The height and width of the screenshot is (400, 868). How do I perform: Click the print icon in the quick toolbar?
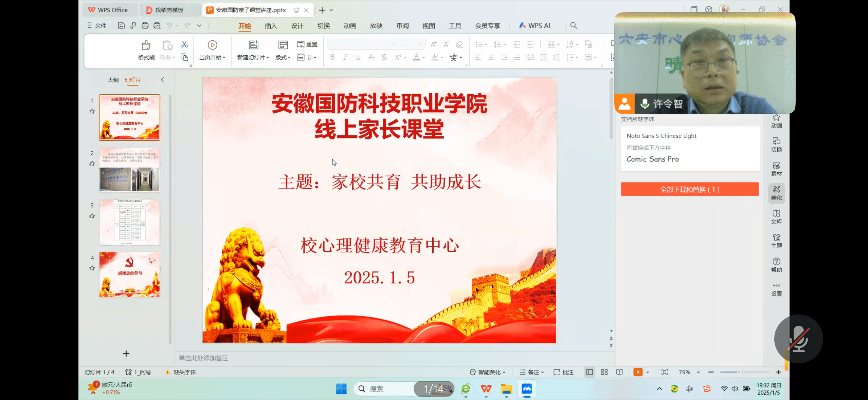tap(145, 25)
